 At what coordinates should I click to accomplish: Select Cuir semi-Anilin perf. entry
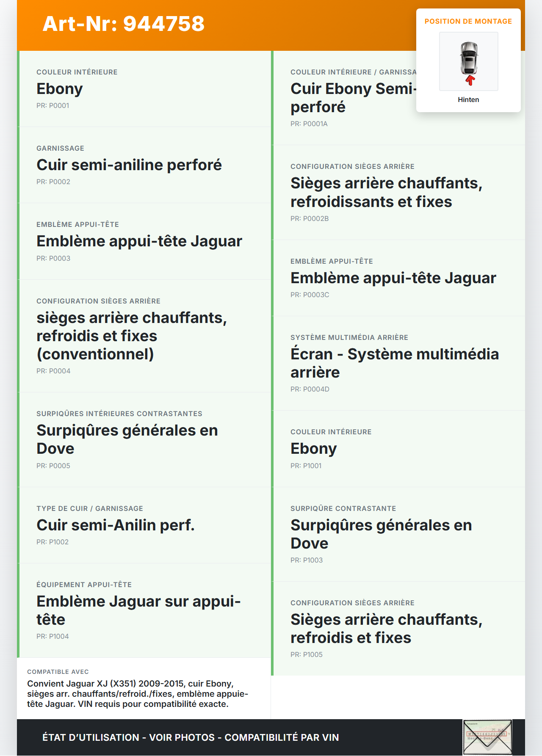coord(116,525)
